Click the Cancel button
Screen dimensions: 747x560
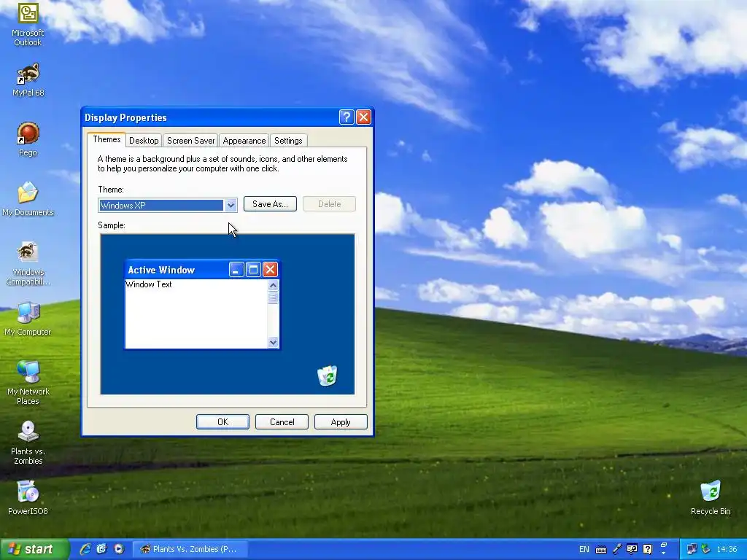282,422
